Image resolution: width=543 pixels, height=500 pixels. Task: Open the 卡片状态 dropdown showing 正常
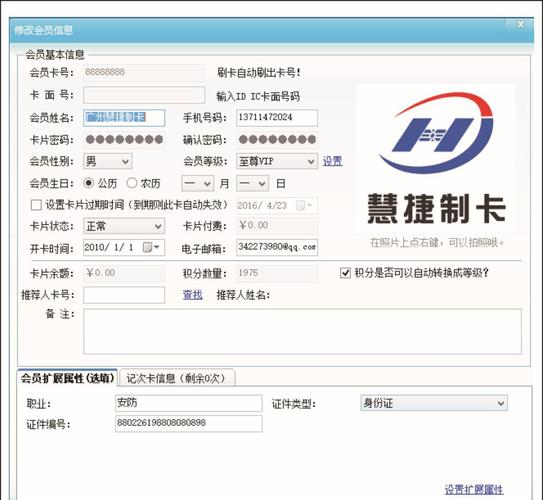(x=124, y=226)
